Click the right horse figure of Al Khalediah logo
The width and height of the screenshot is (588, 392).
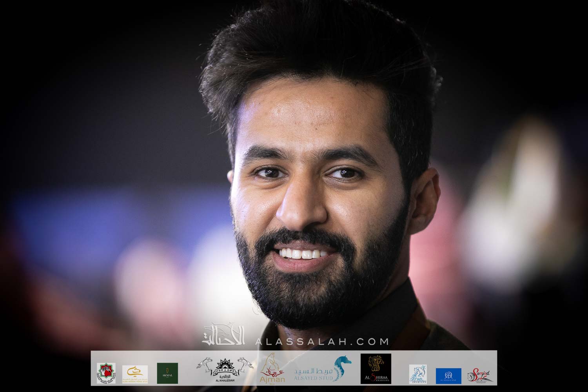(x=246, y=366)
